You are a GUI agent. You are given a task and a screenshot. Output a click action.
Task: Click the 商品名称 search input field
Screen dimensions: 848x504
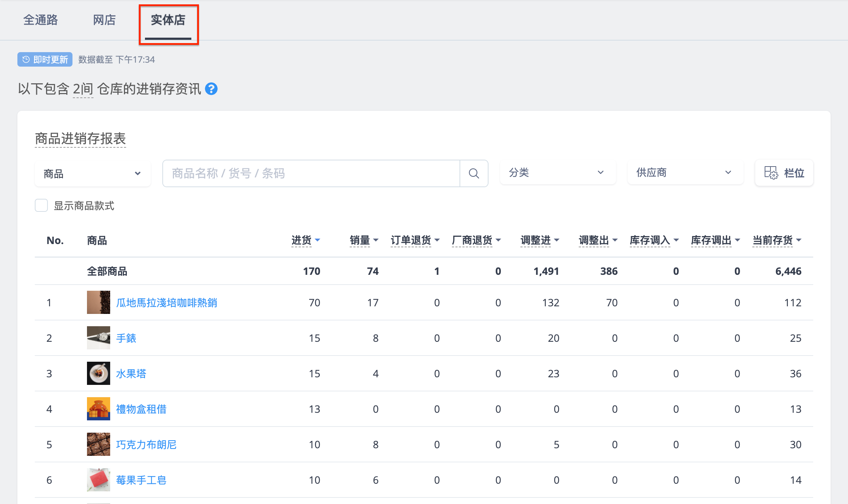point(311,173)
